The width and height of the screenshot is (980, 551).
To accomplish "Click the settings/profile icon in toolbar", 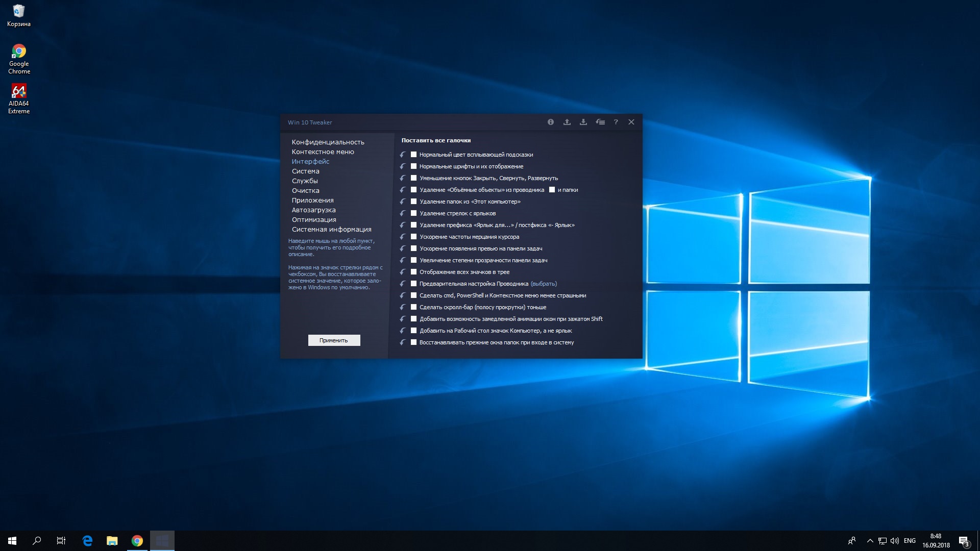I will click(599, 122).
